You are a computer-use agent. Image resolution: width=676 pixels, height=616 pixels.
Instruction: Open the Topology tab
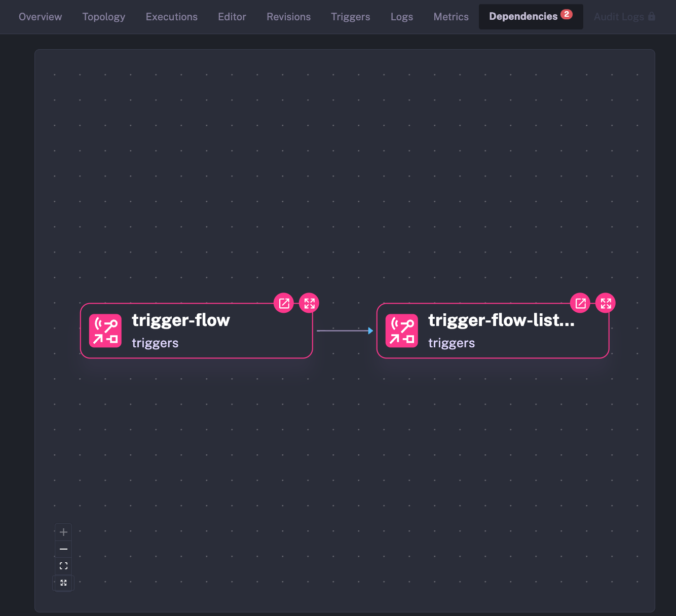point(103,17)
